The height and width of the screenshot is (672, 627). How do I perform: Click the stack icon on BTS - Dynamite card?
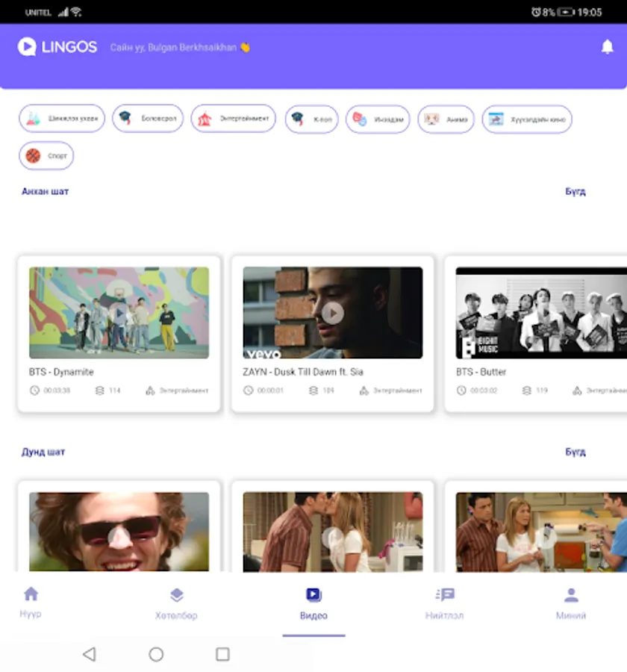coord(99,391)
